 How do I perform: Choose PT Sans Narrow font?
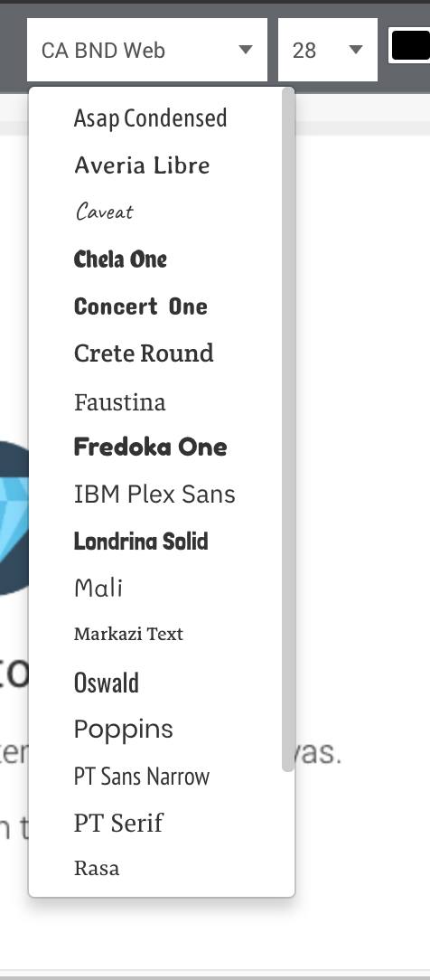click(x=142, y=777)
